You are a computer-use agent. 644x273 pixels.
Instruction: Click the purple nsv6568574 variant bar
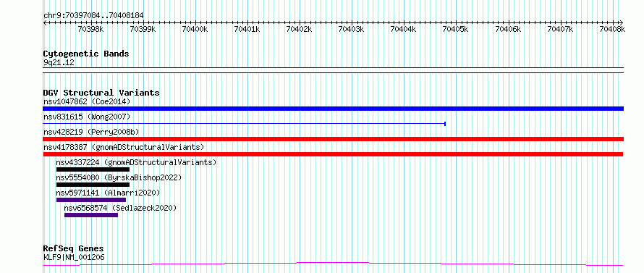(91, 215)
